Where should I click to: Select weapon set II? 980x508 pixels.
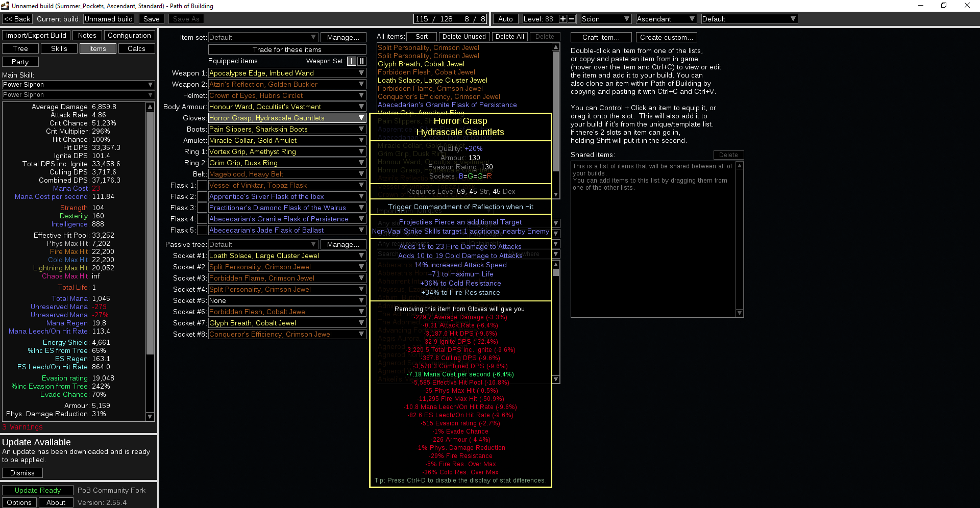(361, 61)
